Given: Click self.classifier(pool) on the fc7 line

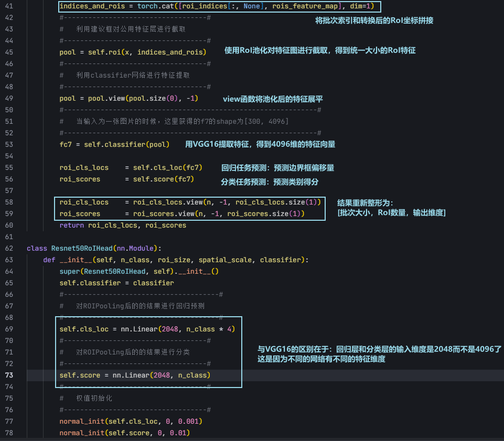Looking at the screenshot, I should [125, 145].
